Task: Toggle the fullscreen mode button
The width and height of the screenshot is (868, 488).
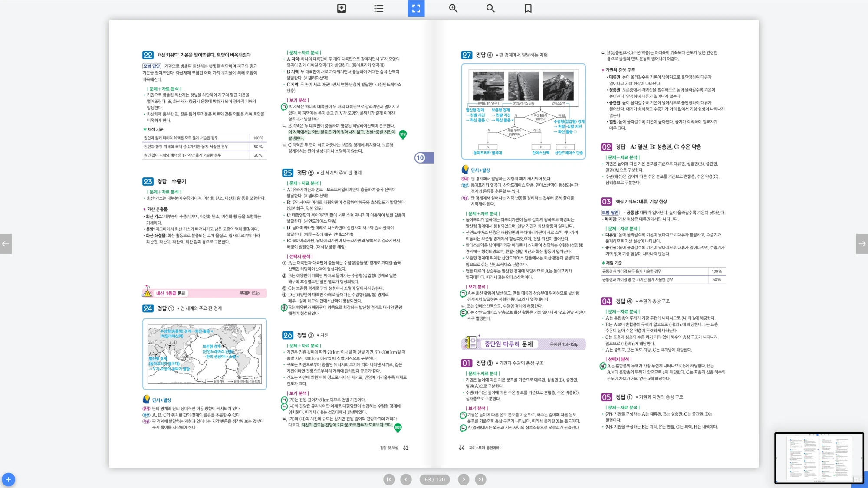Action: point(416,8)
